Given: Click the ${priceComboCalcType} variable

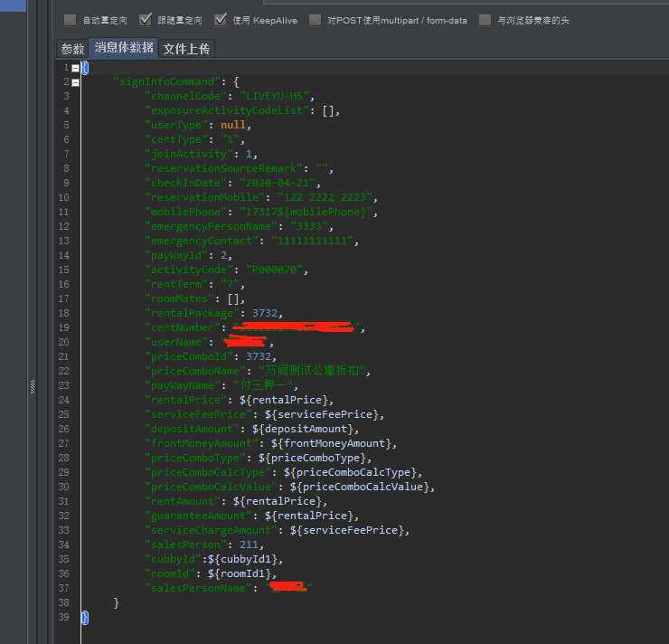Looking at the screenshot, I should 350,472.
